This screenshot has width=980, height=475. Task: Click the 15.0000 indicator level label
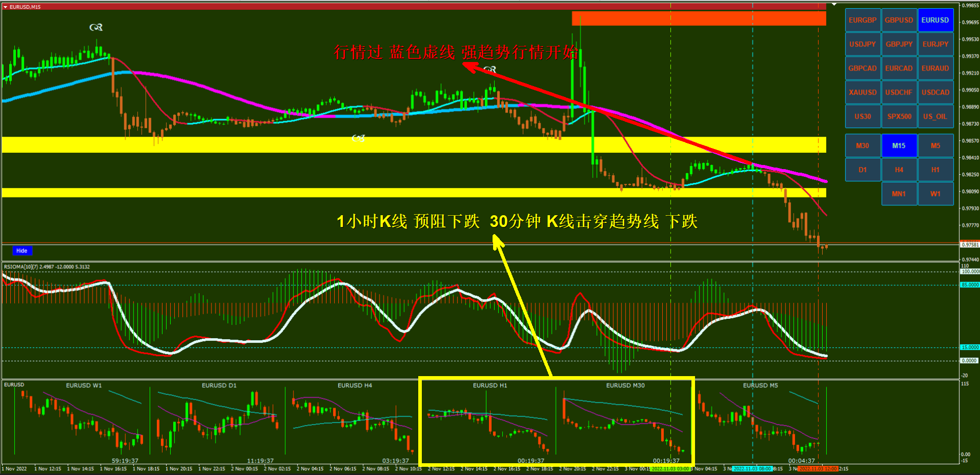coord(970,347)
